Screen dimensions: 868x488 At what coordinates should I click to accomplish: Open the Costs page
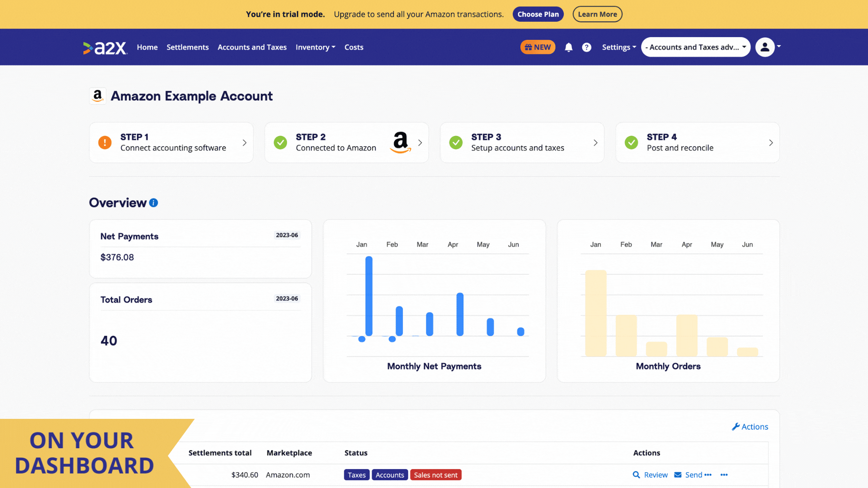[354, 47]
